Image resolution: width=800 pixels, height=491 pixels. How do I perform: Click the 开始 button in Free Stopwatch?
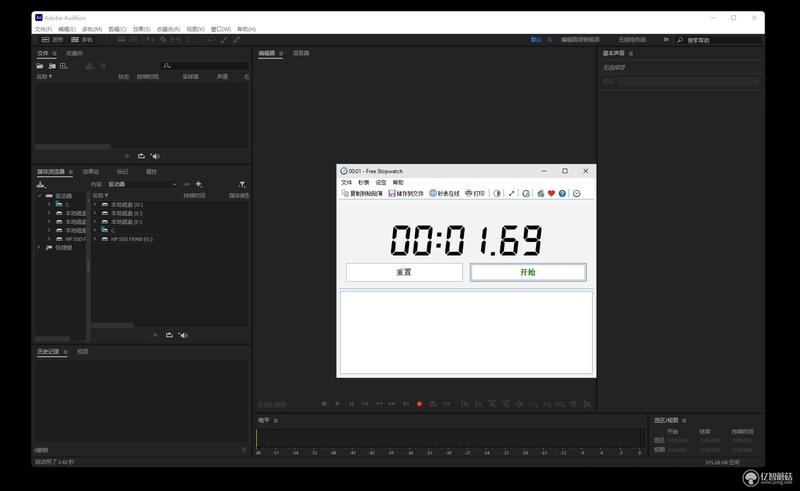pyautogui.click(x=528, y=273)
